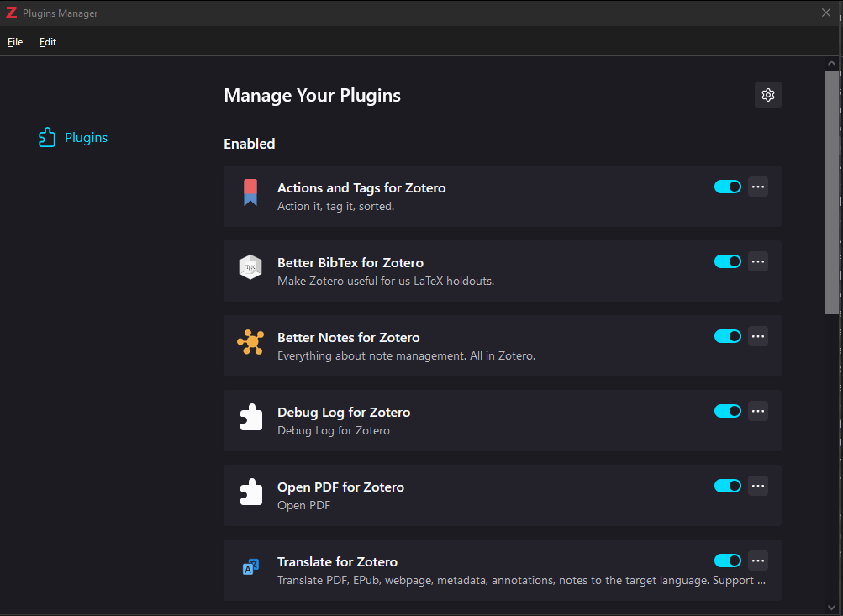Turn off Translate for Zotero plugin
843x616 pixels.
tap(727, 561)
